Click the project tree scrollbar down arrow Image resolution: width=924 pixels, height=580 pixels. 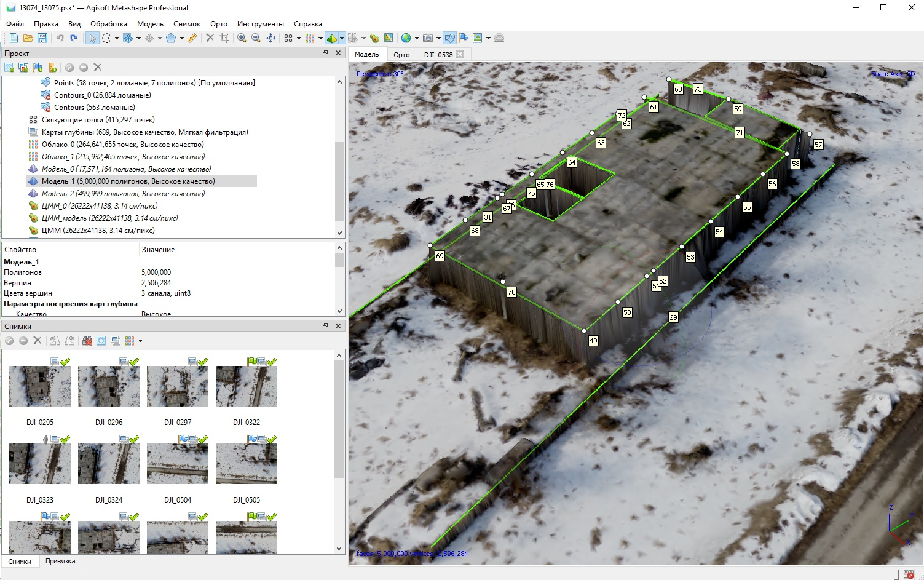click(340, 233)
